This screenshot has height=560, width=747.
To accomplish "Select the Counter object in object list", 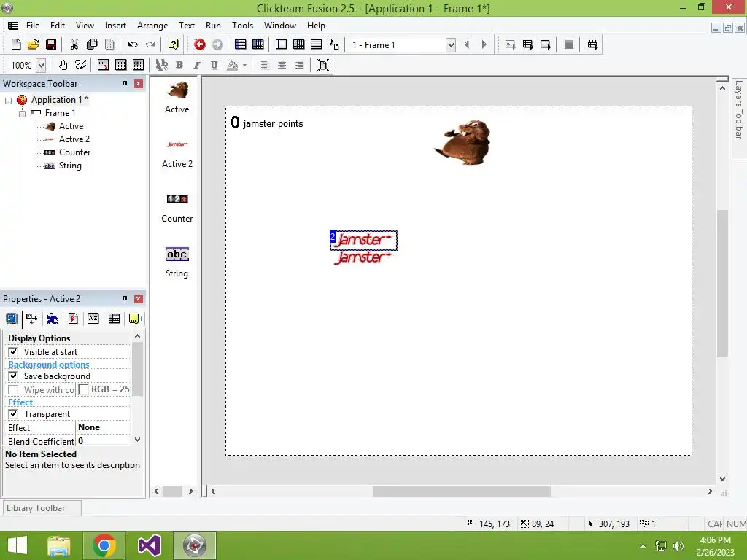I will 177,208.
